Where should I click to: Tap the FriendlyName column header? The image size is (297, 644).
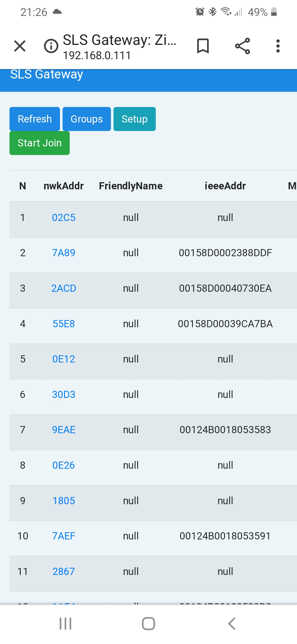click(x=130, y=186)
